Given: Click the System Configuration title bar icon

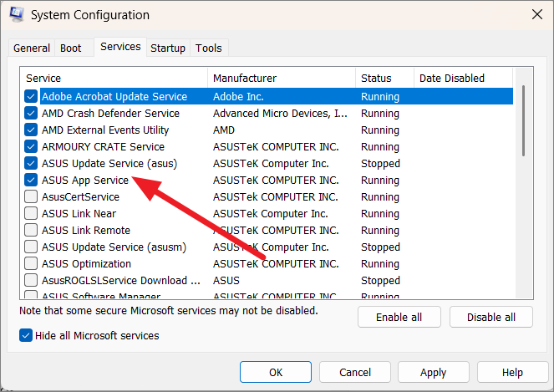Looking at the screenshot, I should pos(17,14).
